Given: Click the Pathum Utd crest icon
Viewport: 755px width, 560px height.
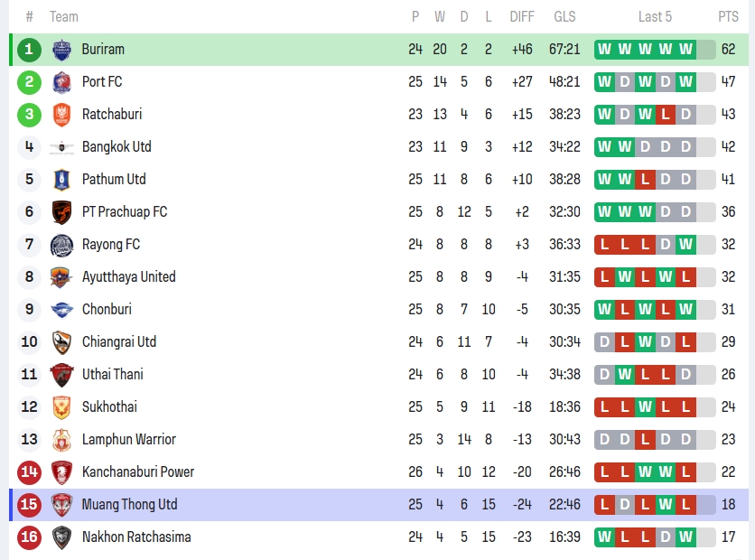Looking at the screenshot, I should [x=61, y=180].
